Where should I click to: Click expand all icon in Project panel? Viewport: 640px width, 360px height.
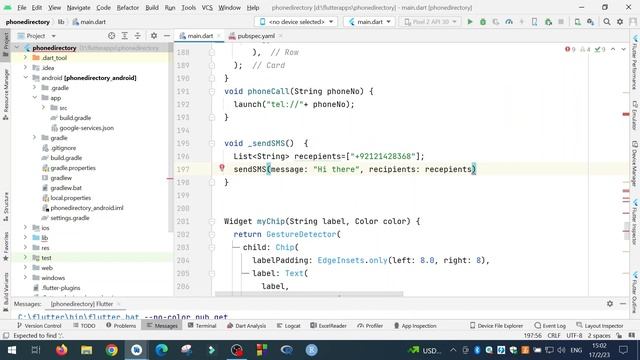[124, 36]
